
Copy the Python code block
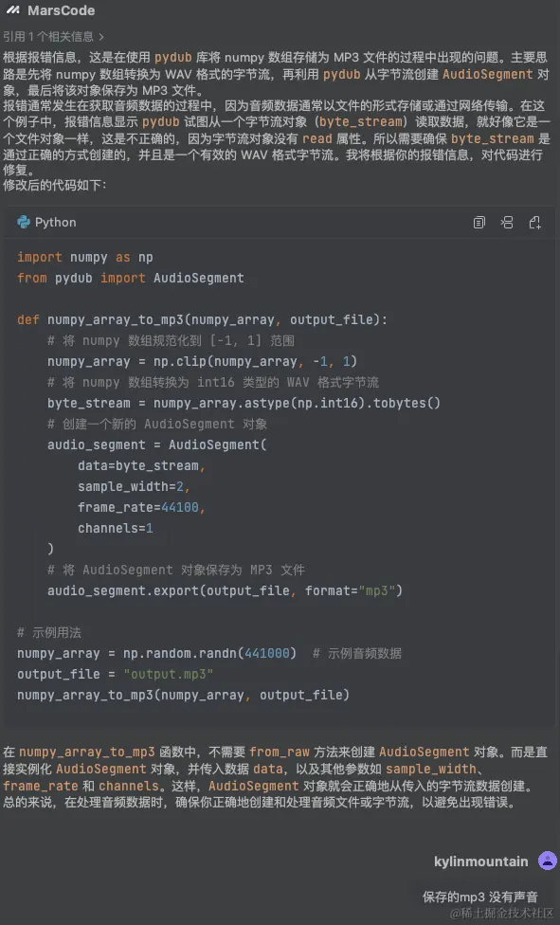[x=479, y=223]
